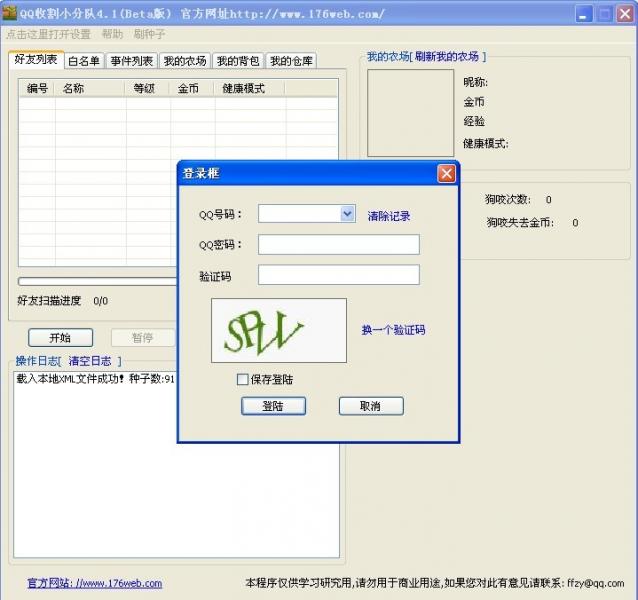Click the log line 载入本地XML文件成功
Viewport: 638px width, 600px height.
tap(96, 379)
